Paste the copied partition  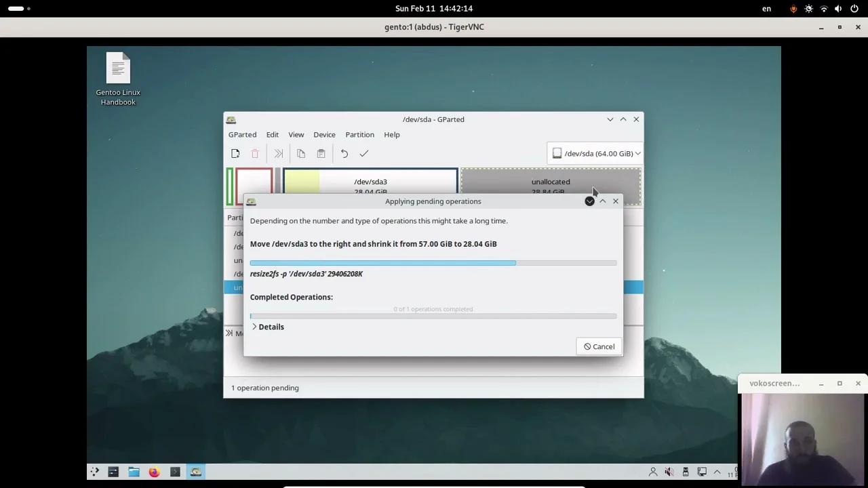click(320, 153)
